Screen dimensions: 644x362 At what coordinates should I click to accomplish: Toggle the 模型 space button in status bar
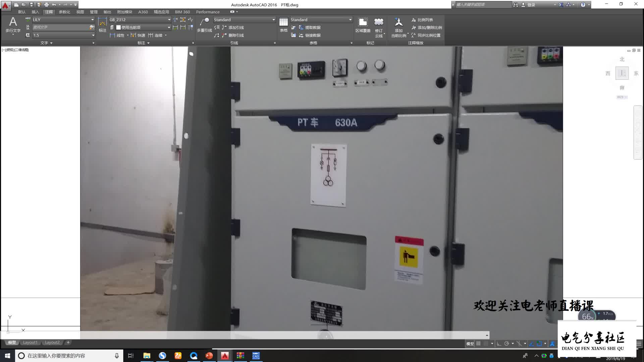(x=470, y=344)
